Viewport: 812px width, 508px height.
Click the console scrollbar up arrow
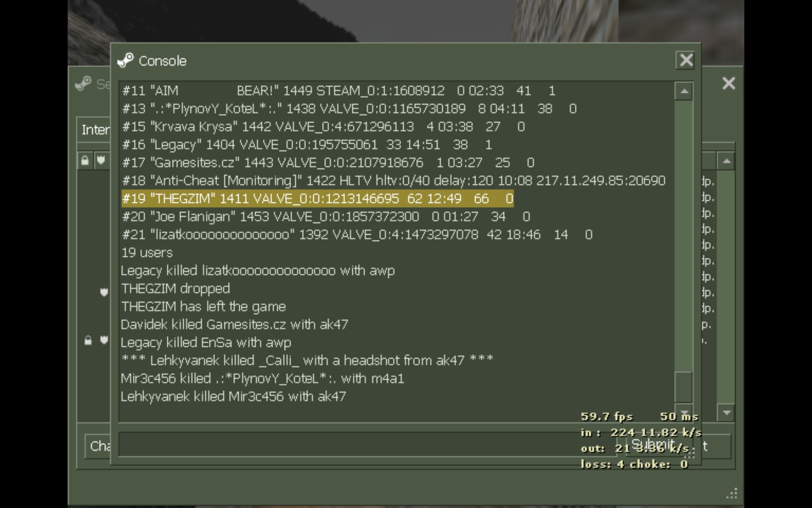(683, 91)
